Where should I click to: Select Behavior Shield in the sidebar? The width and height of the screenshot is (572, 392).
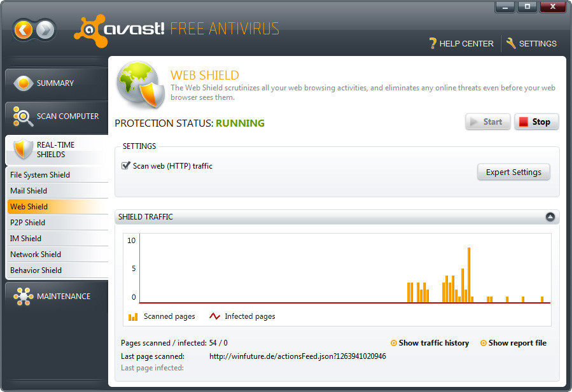58,270
